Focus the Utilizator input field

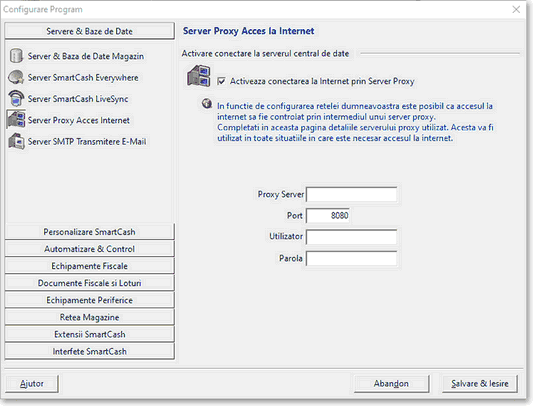351,237
